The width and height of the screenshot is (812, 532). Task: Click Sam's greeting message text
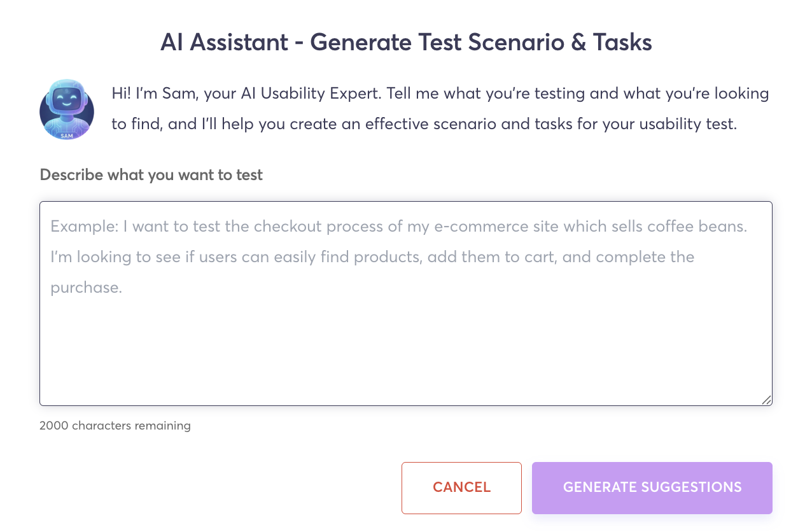439,108
